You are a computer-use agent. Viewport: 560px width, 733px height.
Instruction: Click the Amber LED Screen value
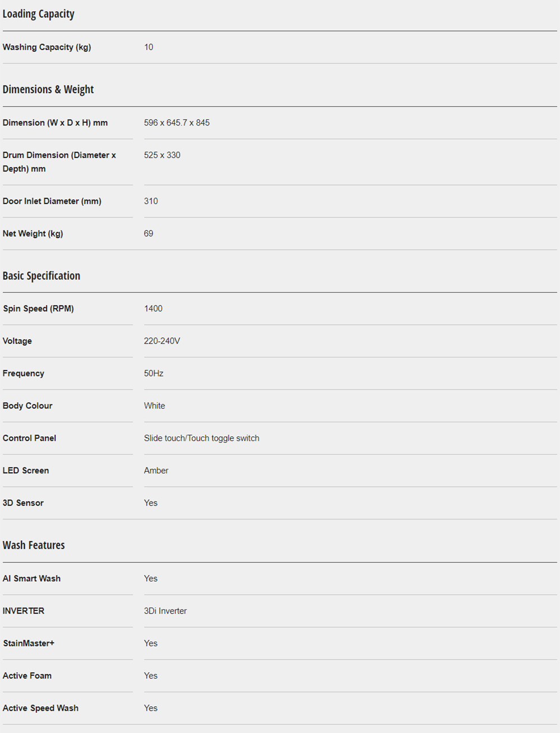(x=156, y=471)
